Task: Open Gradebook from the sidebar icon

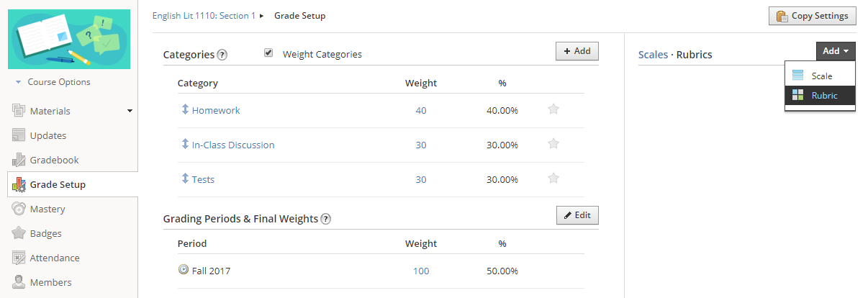Action: pyautogui.click(x=19, y=160)
